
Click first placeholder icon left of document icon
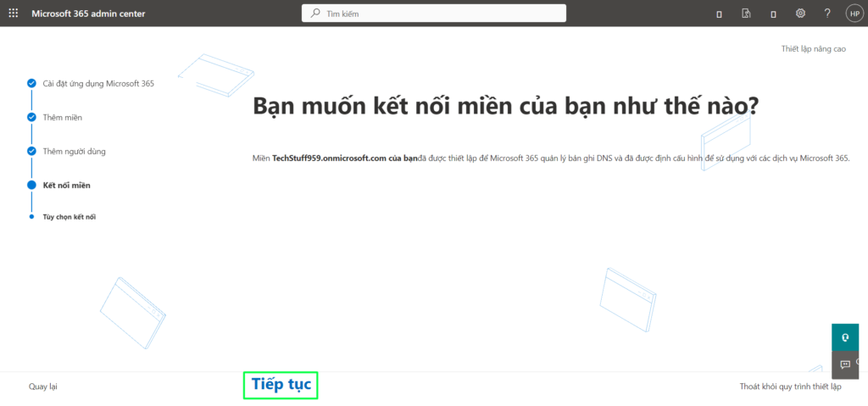719,14
